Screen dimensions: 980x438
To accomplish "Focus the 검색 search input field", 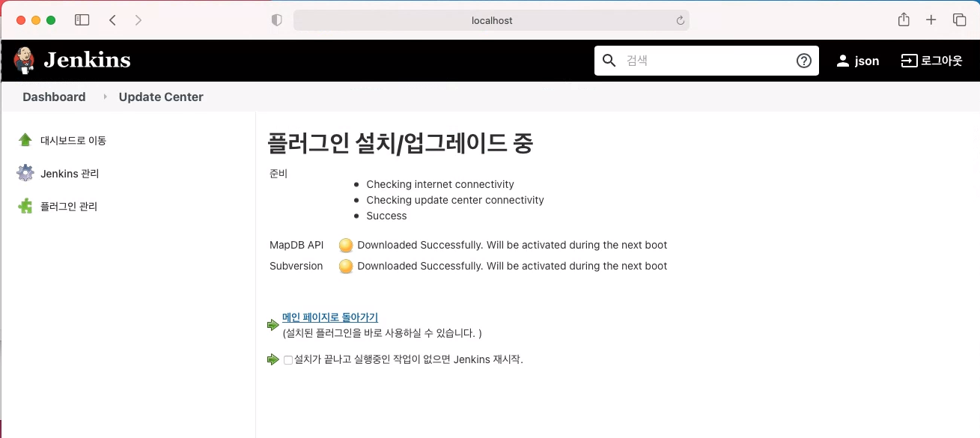I will click(706, 61).
